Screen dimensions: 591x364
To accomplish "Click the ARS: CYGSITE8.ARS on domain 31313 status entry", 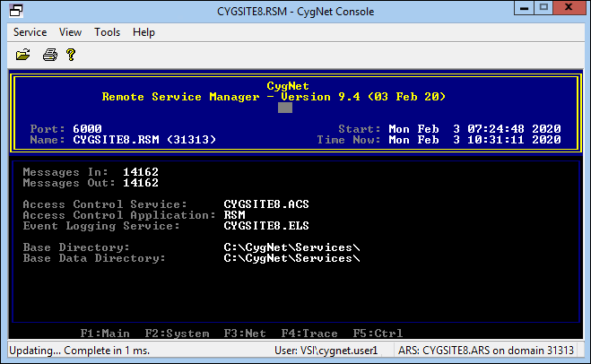I will click(486, 351).
